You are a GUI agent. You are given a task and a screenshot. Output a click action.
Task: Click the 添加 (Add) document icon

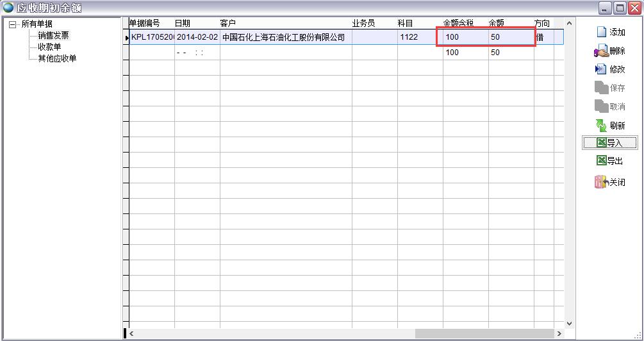601,32
